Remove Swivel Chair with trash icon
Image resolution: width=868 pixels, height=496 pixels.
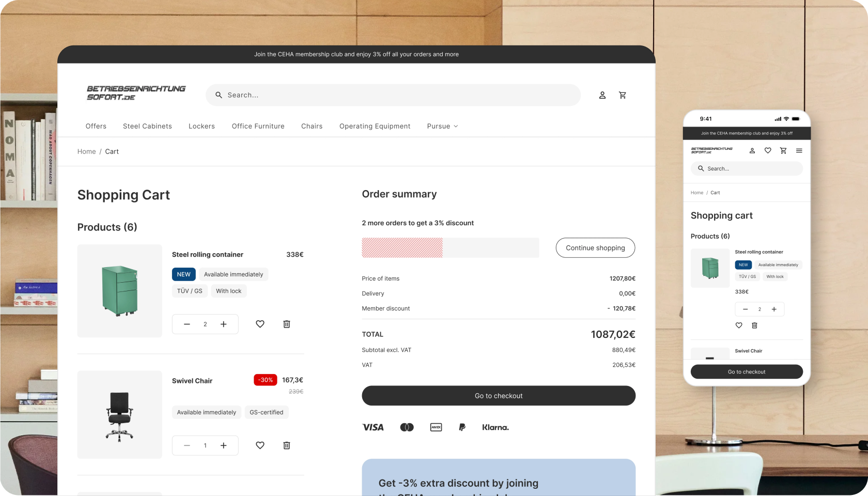click(287, 445)
